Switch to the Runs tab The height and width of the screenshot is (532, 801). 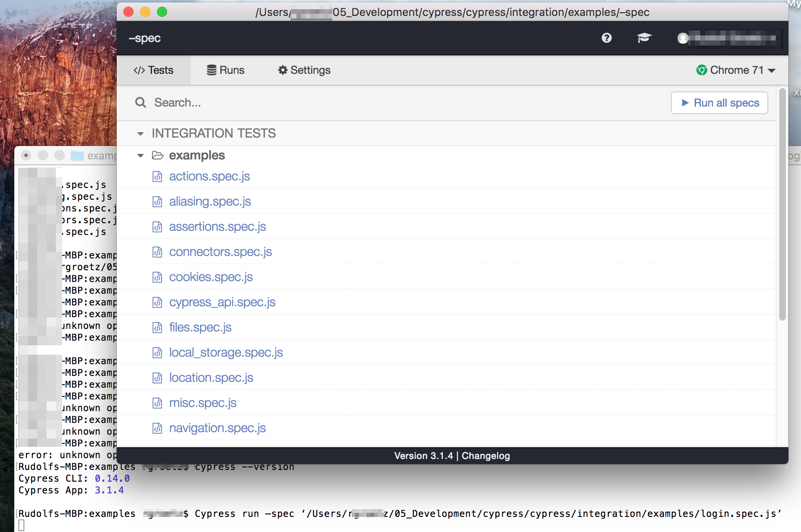(x=225, y=70)
